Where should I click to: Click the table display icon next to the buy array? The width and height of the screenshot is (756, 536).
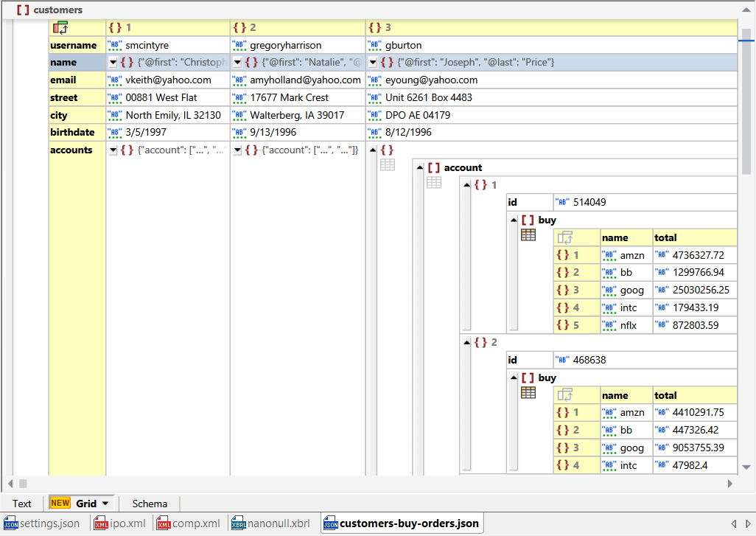pos(528,235)
